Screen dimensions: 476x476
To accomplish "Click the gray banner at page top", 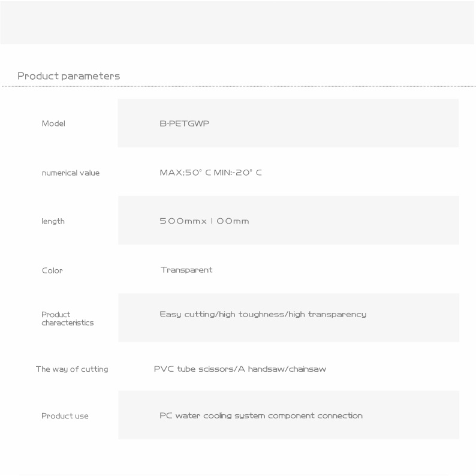I will 238,22.
